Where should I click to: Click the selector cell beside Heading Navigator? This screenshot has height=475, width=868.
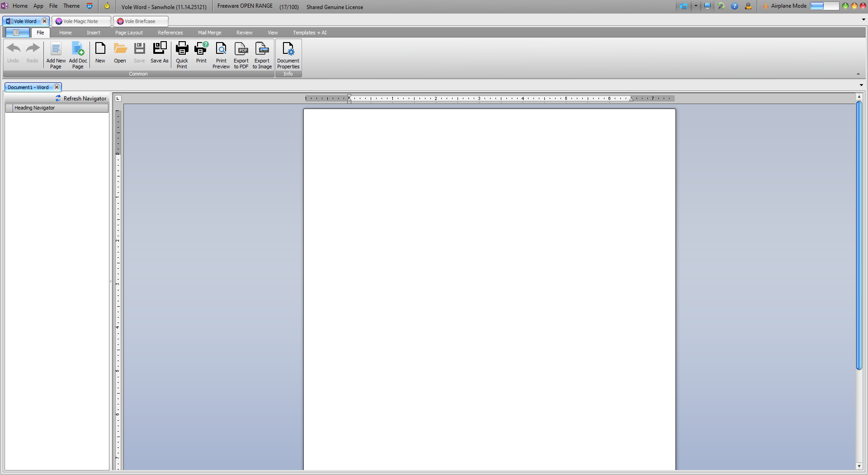9,108
